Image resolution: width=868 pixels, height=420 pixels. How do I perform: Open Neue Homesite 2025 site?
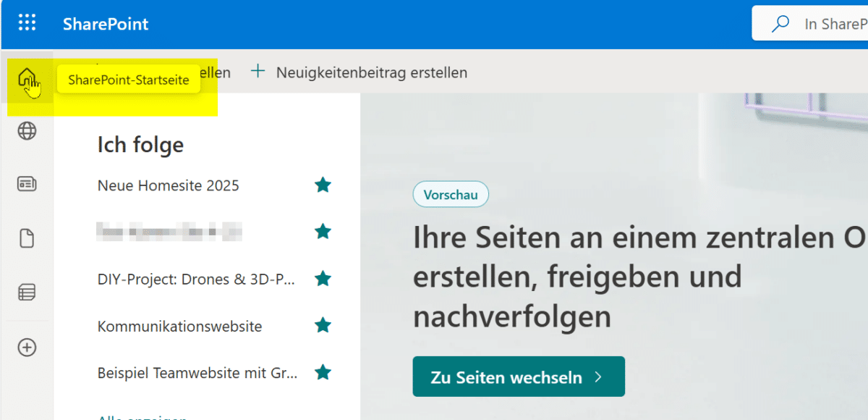(168, 185)
